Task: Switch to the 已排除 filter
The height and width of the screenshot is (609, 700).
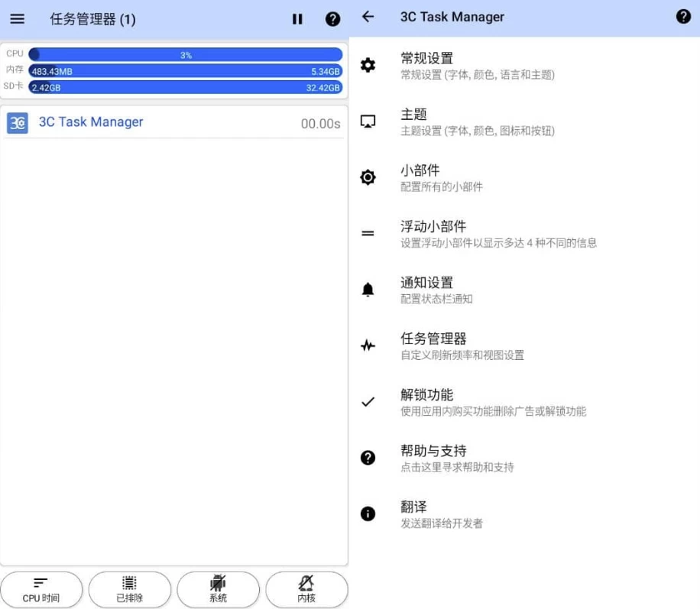Action: tap(130, 589)
